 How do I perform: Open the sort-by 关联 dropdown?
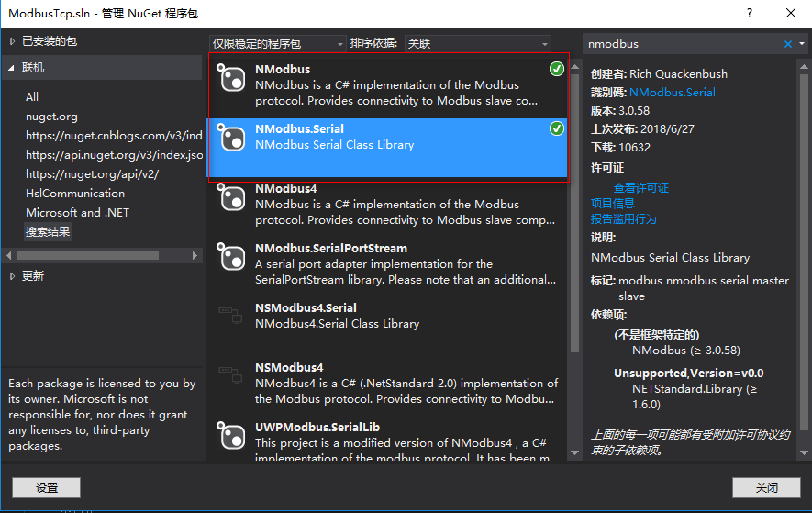[477, 43]
